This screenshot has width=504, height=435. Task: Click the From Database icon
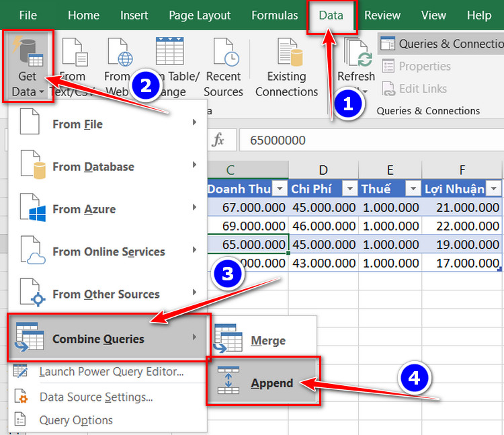(32, 164)
